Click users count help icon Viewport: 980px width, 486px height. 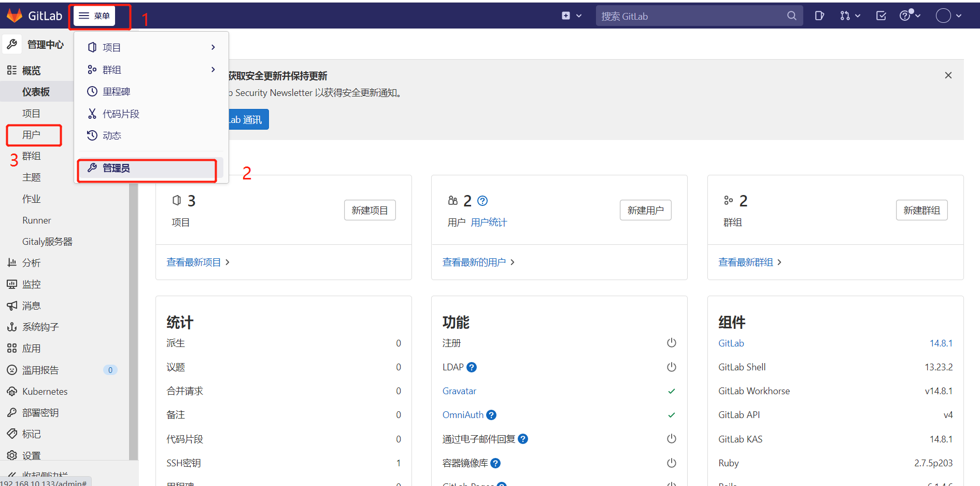(482, 201)
